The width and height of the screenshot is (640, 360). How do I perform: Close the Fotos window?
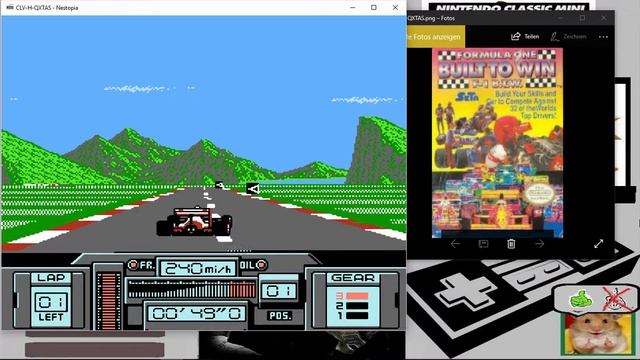click(x=604, y=18)
